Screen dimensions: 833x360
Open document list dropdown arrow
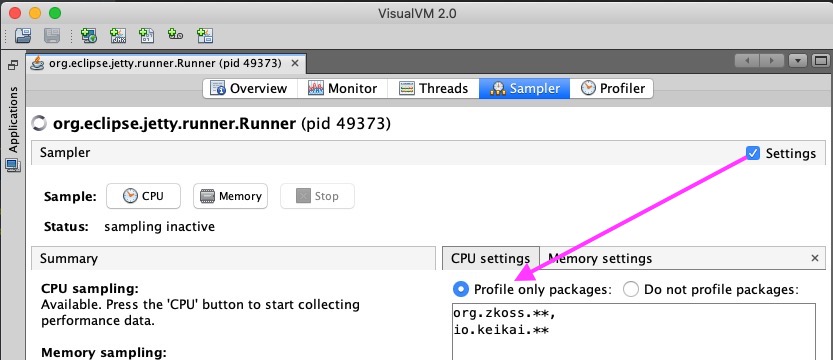click(798, 61)
